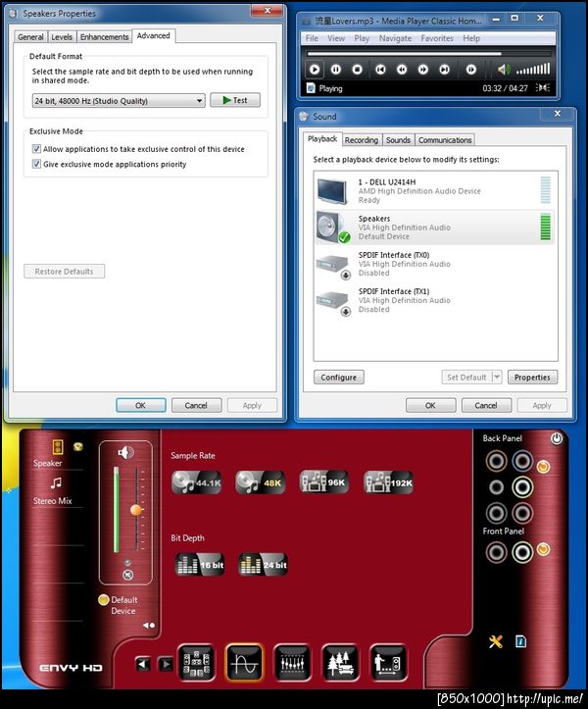This screenshot has width=588, height=709.
Task: Switch to Sounds tab in Sound window
Action: point(398,140)
